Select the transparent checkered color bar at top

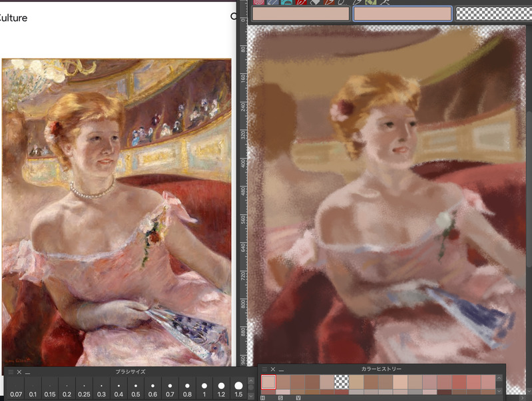pyautogui.click(x=493, y=13)
